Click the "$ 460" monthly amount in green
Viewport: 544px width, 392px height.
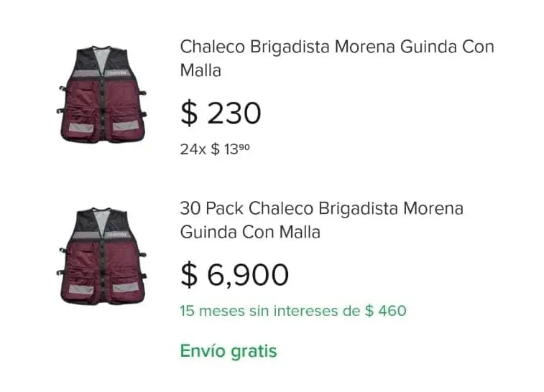pyautogui.click(x=385, y=311)
